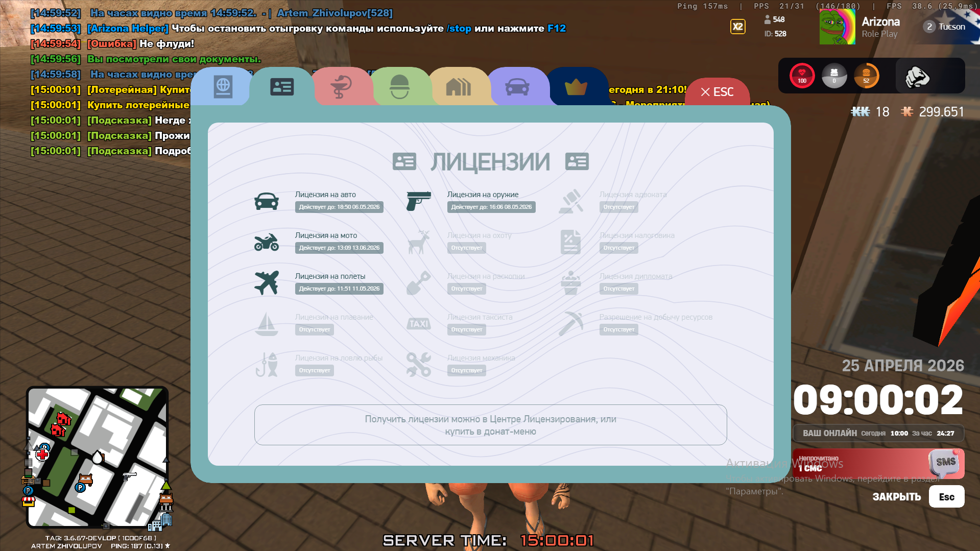Click the 'Лицензия на оружие' label
Image resolution: width=980 pixels, height=551 pixels.
click(483, 195)
